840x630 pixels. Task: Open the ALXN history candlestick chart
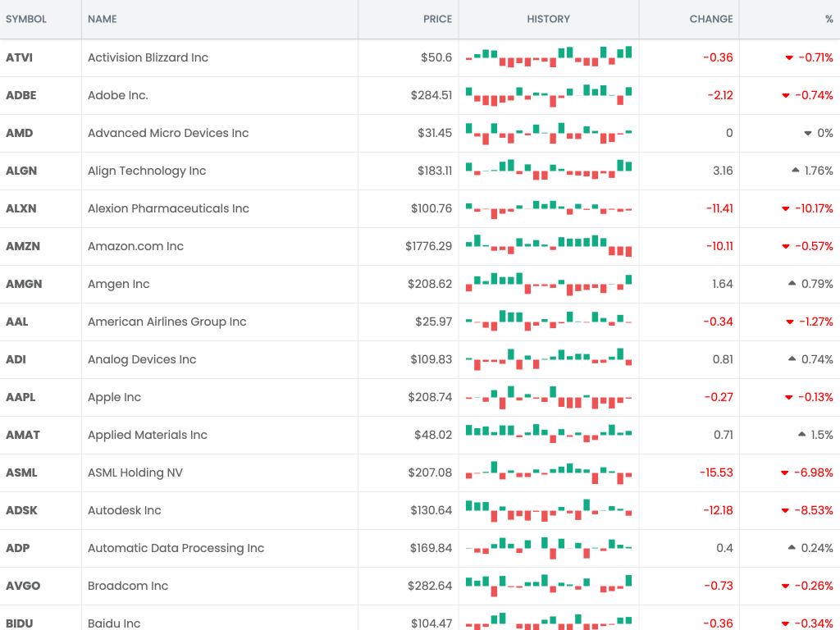(x=549, y=209)
